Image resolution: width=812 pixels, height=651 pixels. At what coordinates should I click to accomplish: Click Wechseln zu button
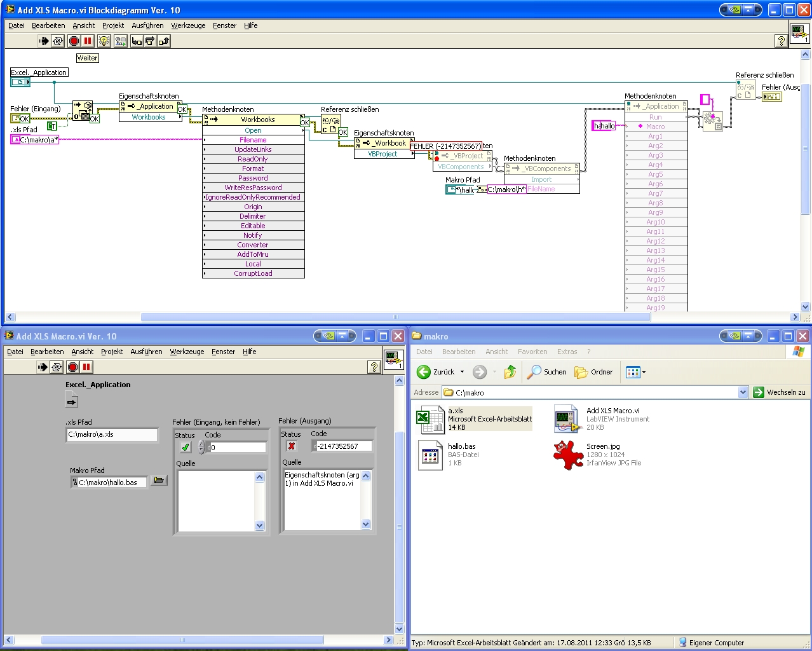(780, 392)
